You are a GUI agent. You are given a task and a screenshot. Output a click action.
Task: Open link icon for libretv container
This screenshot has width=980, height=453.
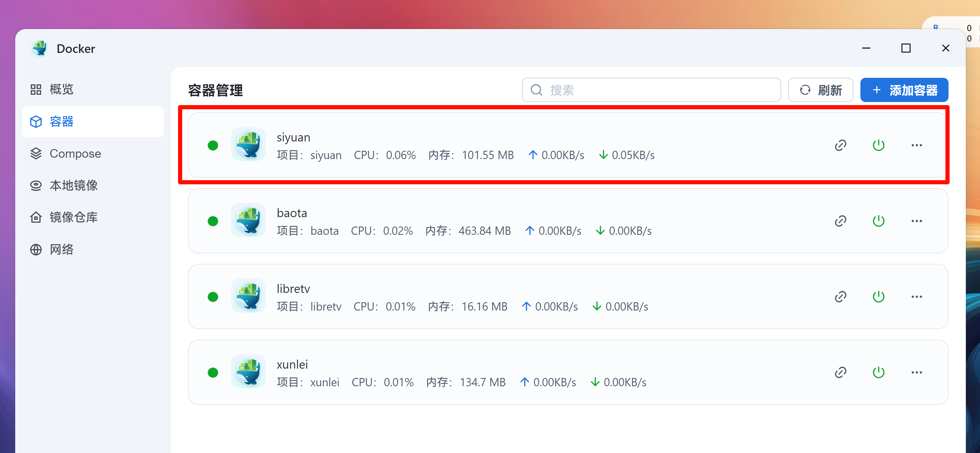pyautogui.click(x=840, y=297)
